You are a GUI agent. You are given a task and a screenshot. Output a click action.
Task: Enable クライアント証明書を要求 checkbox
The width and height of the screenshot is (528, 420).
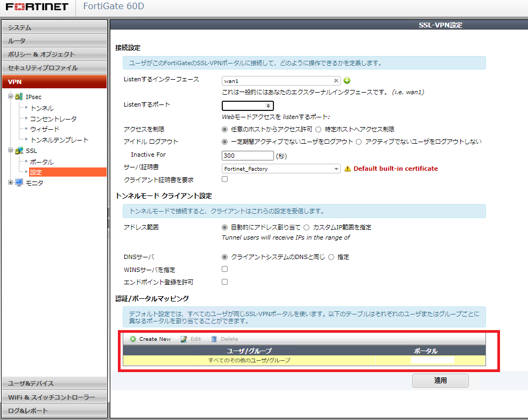tap(224, 179)
